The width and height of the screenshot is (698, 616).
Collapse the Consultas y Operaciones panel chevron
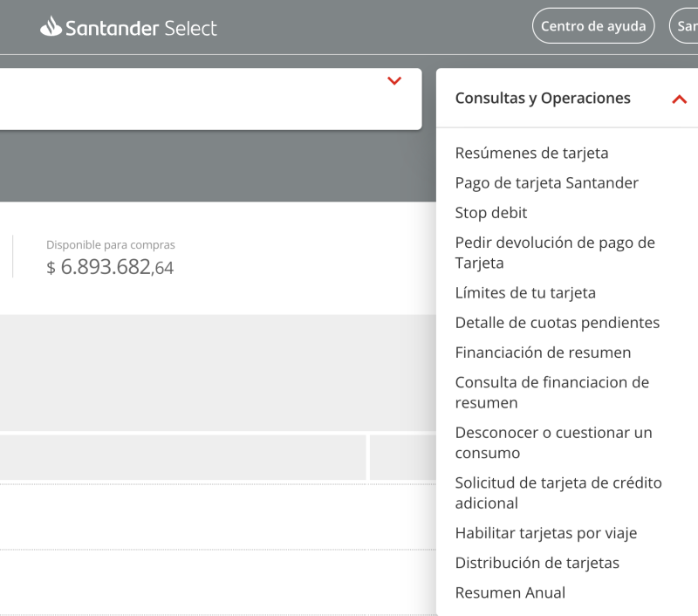679,99
